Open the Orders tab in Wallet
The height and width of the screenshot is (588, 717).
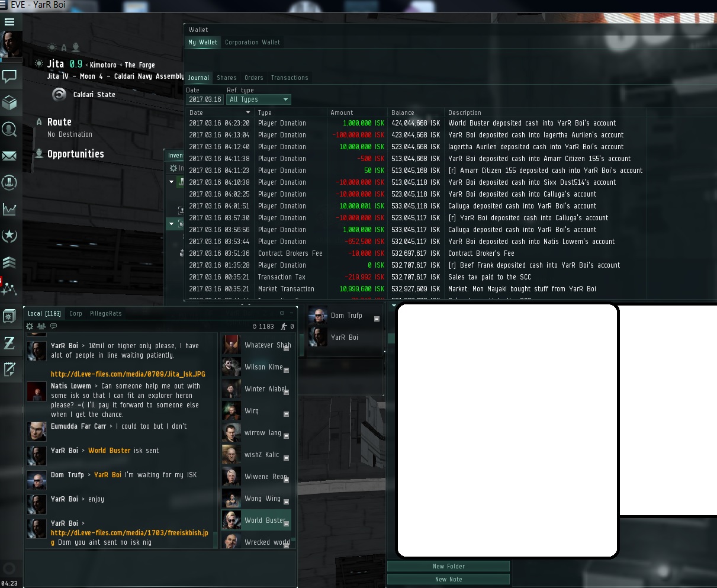(x=253, y=78)
